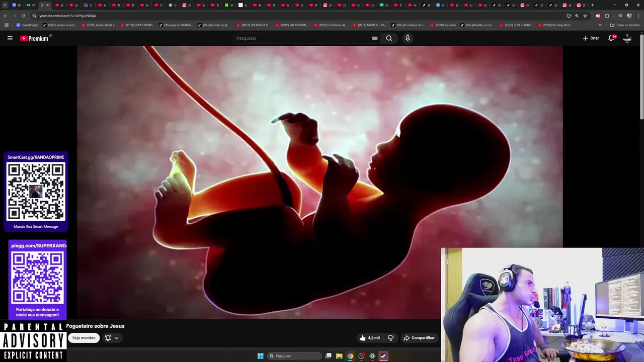Open the (9580) Burning Bord bookmark
Viewport: 644px width, 362px height.
pyautogui.click(x=555, y=25)
